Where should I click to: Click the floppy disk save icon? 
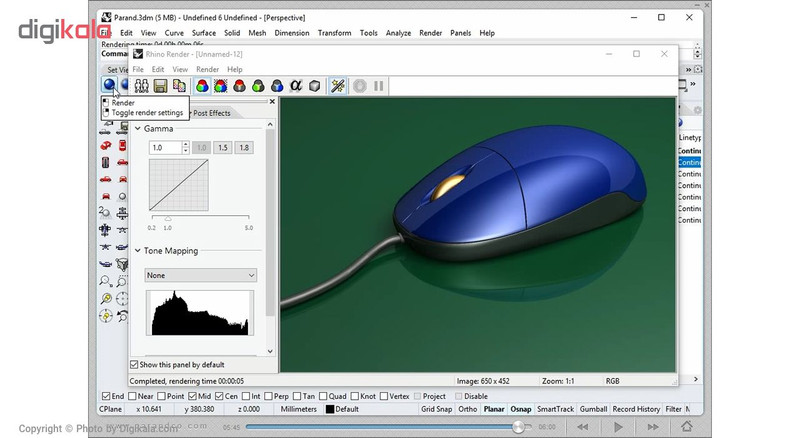[x=160, y=86]
